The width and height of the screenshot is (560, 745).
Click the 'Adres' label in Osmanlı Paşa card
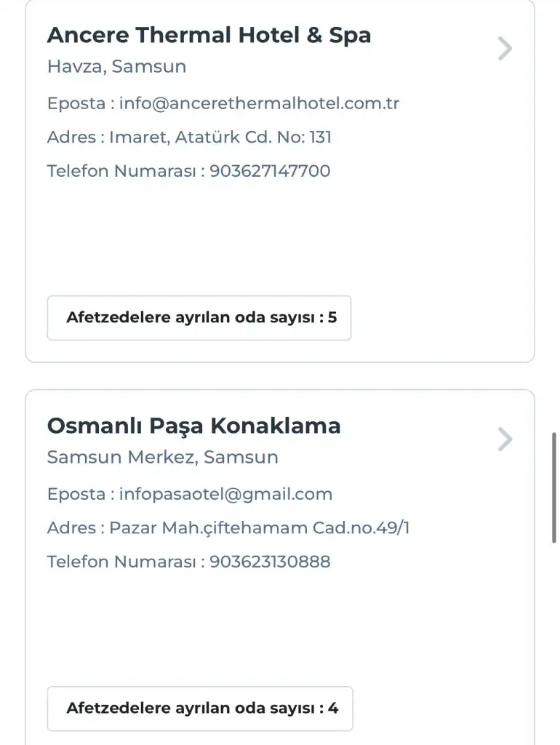point(71,527)
